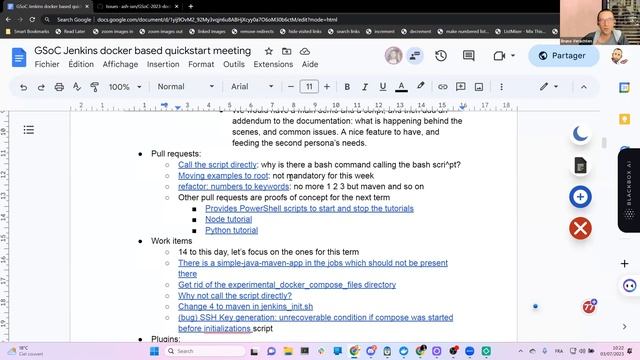Open the Fichier menu

47,64
